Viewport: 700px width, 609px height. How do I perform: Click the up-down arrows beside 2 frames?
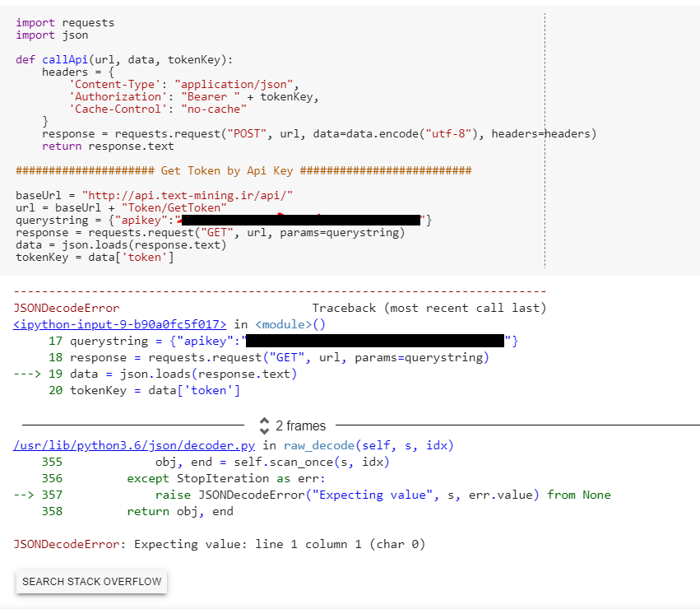coord(264,425)
